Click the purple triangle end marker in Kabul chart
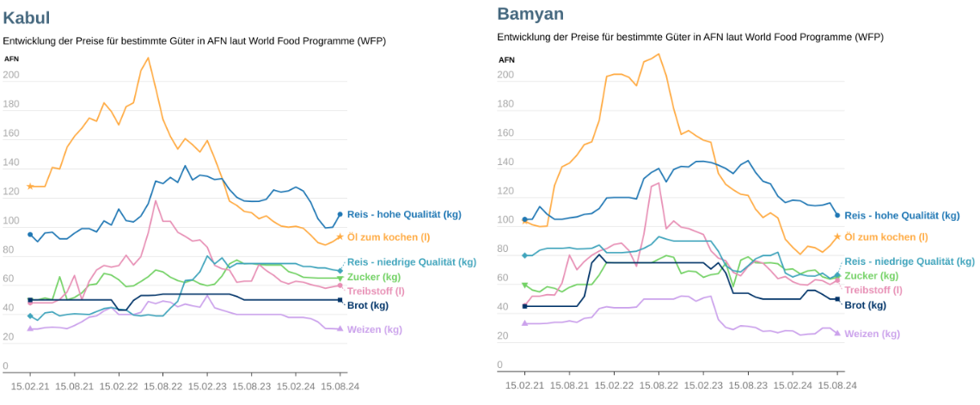The image size is (980, 405). (340, 328)
